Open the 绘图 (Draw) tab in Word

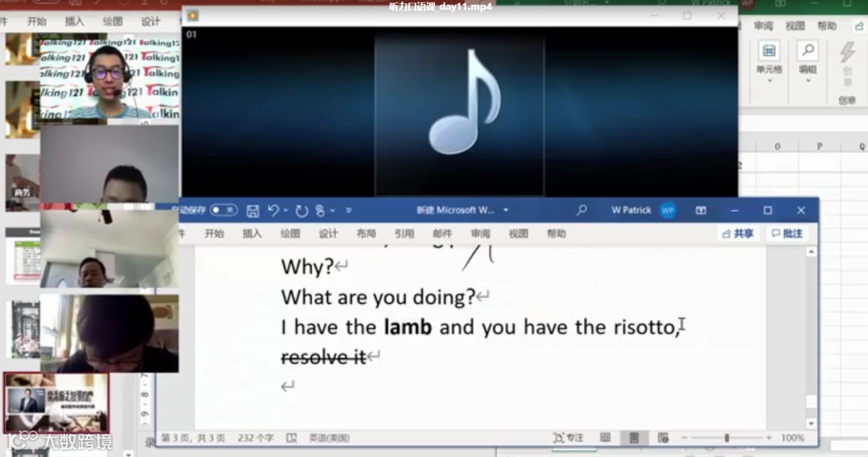tap(290, 234)
